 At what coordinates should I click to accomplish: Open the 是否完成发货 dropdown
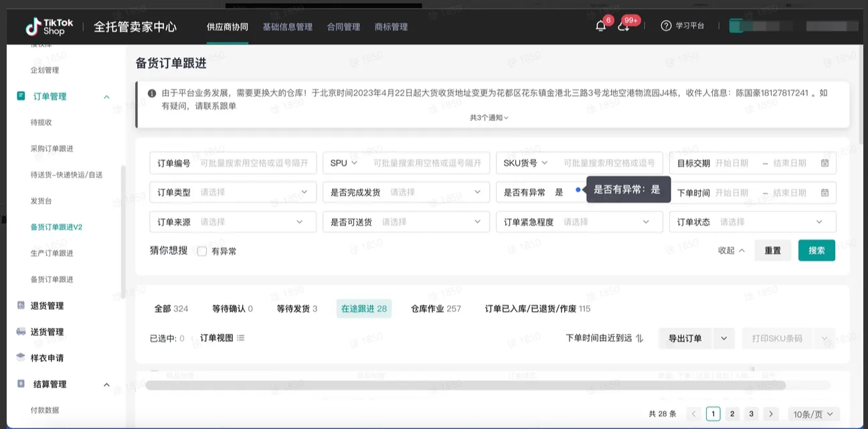coord(406,192)
